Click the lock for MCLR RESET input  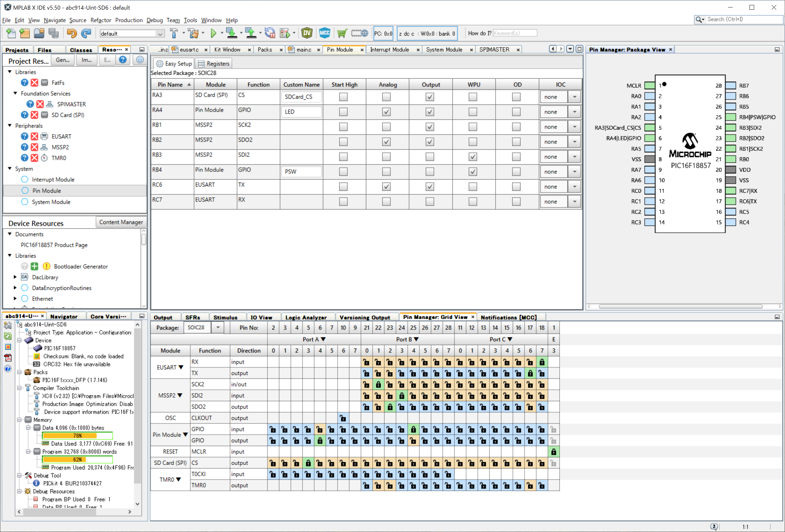tap(554, 452)
